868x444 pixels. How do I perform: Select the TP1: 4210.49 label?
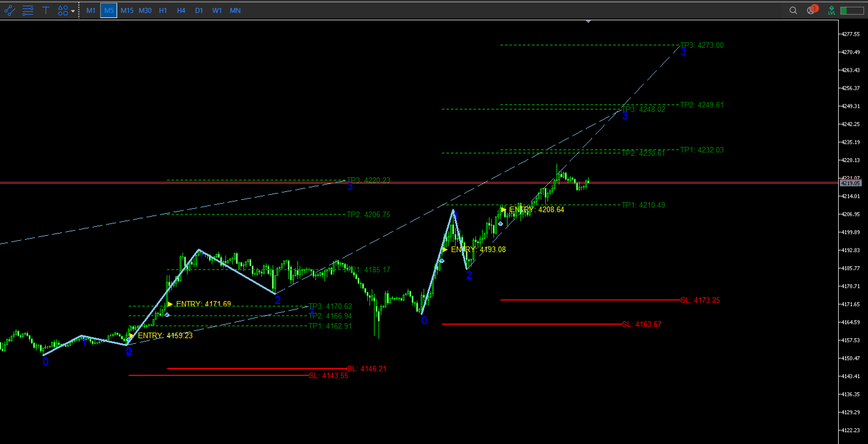(643, 205)
